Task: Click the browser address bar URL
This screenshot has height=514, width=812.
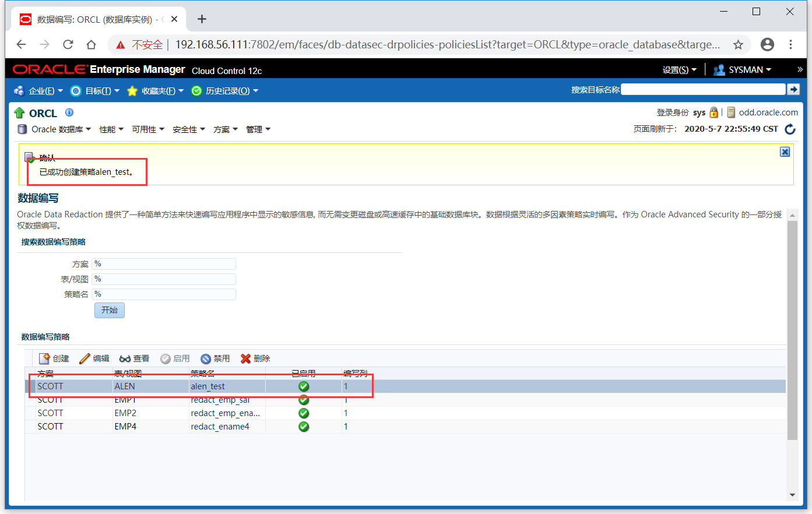Action: pyautogui.click(x=447, y=45)
